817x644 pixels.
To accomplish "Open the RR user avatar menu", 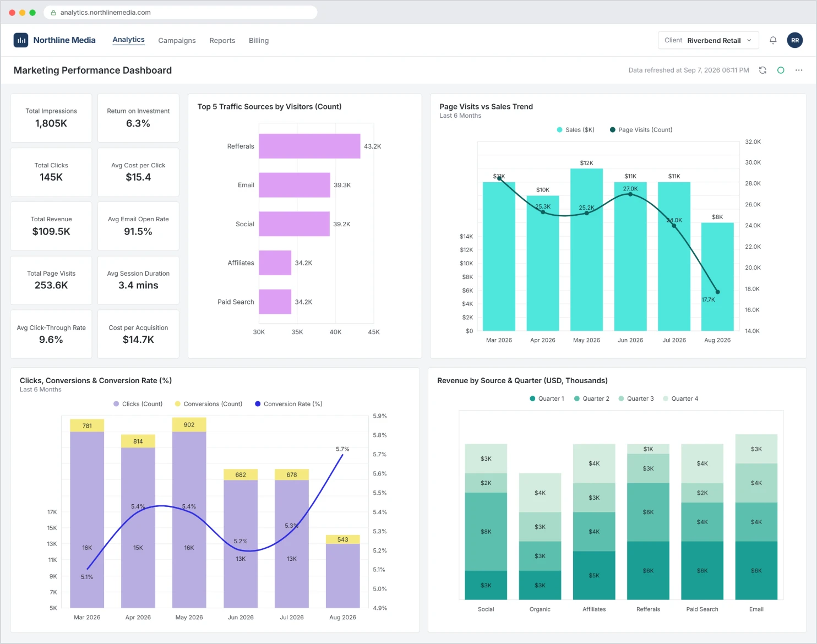I will point(795,40).
